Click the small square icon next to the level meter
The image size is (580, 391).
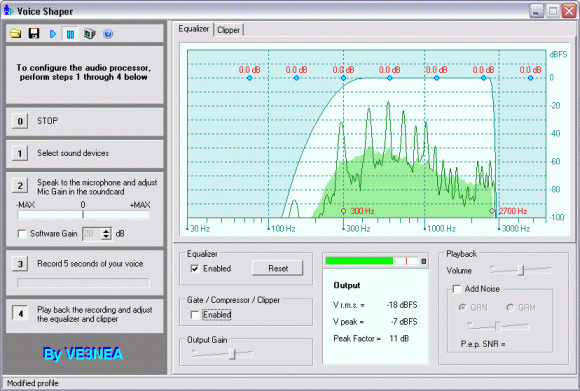point(424,262)
